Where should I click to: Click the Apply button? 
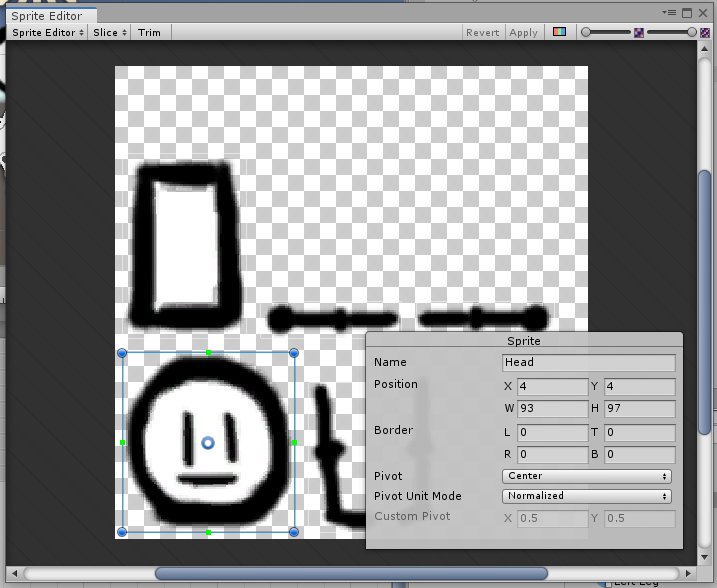[524, 32]
